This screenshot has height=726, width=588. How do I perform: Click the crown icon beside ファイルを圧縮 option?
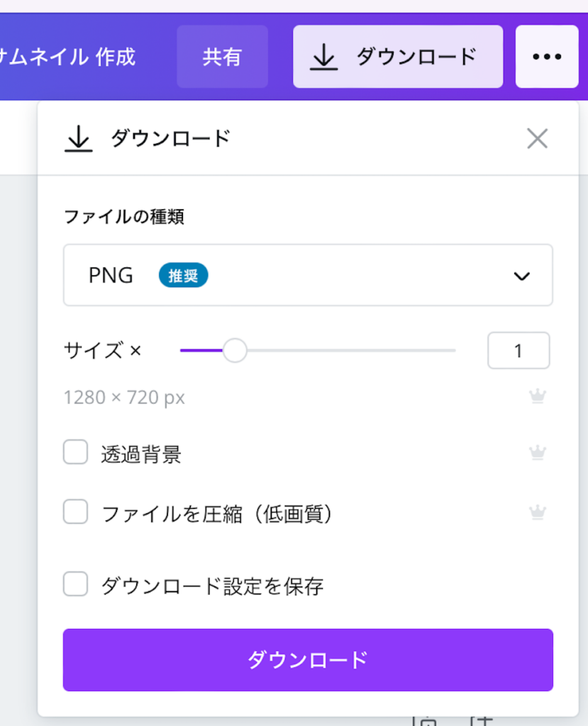click(537, 511)
